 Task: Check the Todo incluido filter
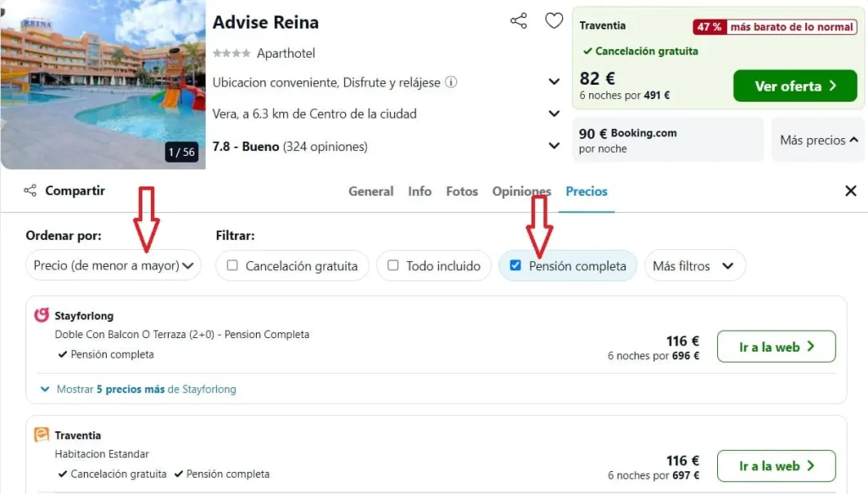[x=393, y=265]
